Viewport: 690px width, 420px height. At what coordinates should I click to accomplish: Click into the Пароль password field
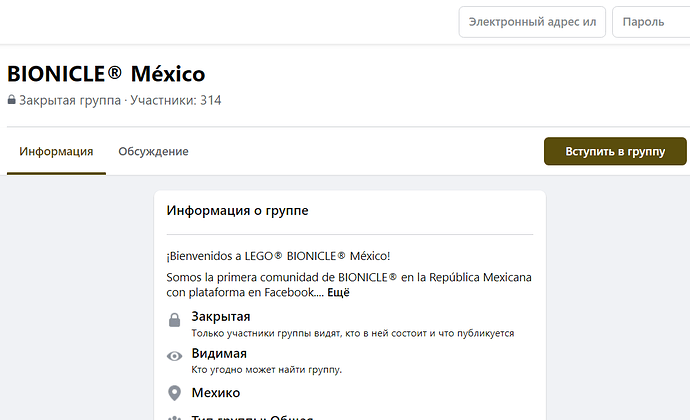[650, 22]
